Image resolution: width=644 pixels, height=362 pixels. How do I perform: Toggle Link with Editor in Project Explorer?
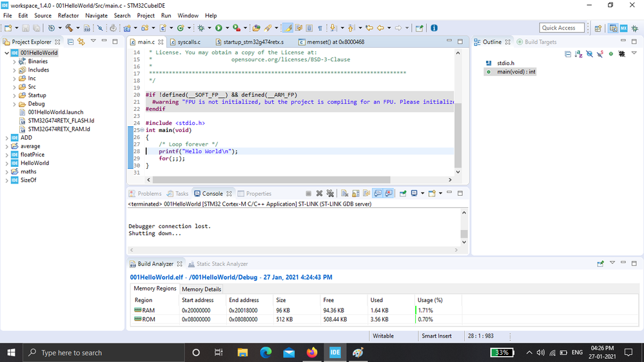(x=81, y=42)
